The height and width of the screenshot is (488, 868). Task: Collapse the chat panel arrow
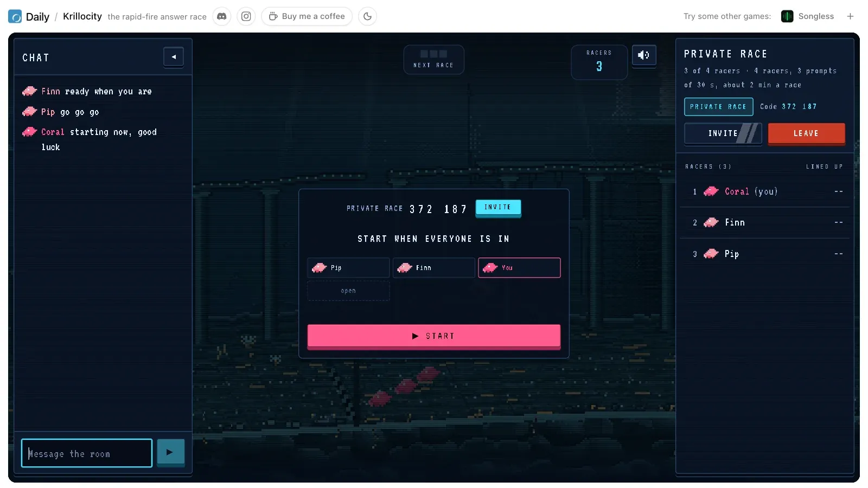[174, 57]
